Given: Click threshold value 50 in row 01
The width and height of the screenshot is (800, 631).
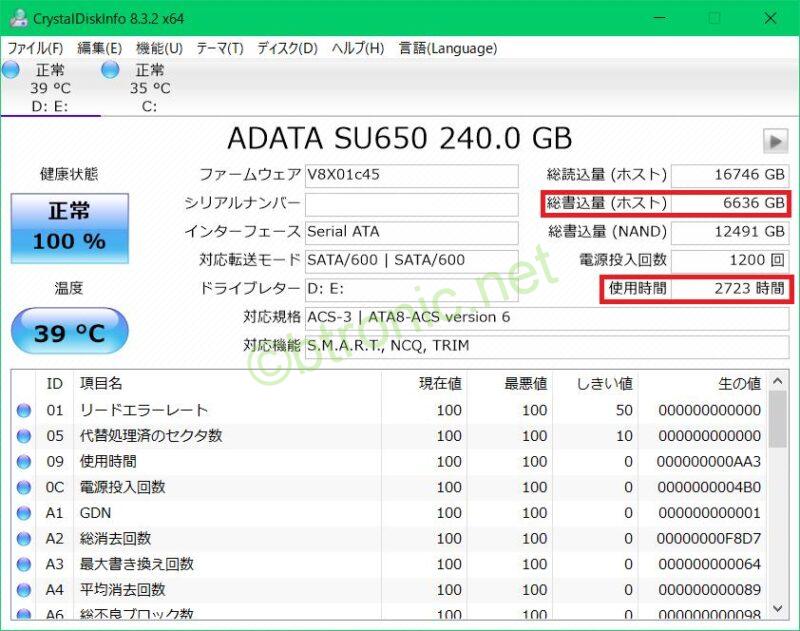Looking at the screenshot, I should tap(624, 410).
